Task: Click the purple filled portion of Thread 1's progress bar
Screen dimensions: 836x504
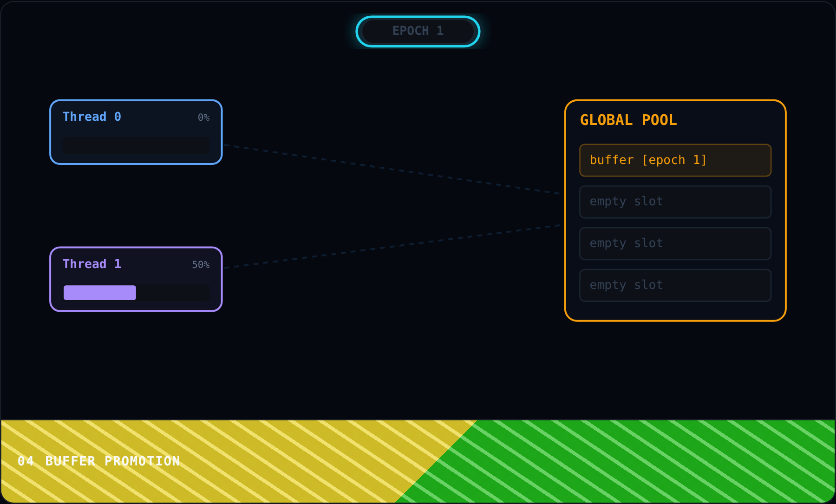Action: click(x=100, y=293)
